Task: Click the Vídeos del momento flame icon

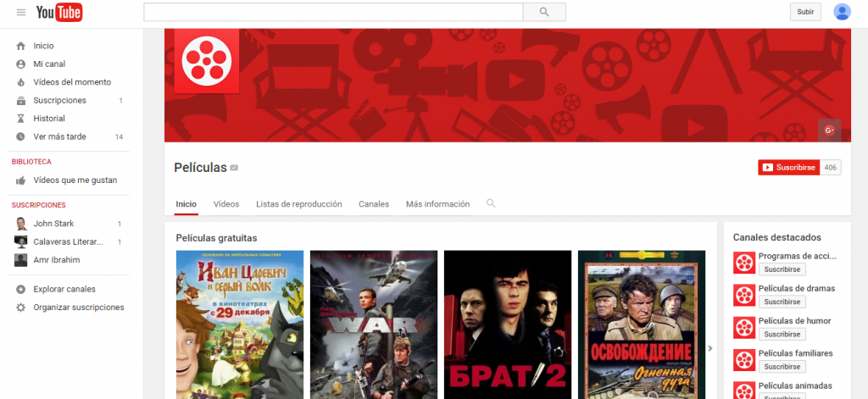Action: pyautogui.click(x=21, y=82)
